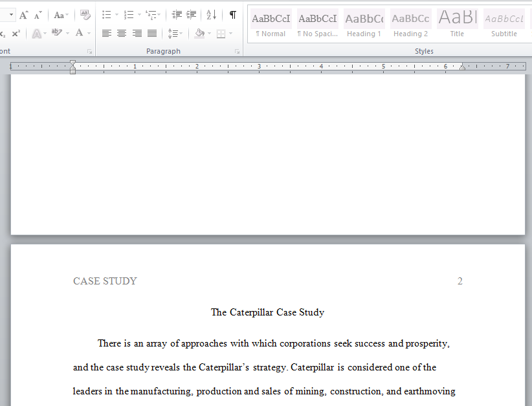The height and width of the screenshot is (406, 532).
Task: Click the Multilevel List icon
Action: click(151, 15)
